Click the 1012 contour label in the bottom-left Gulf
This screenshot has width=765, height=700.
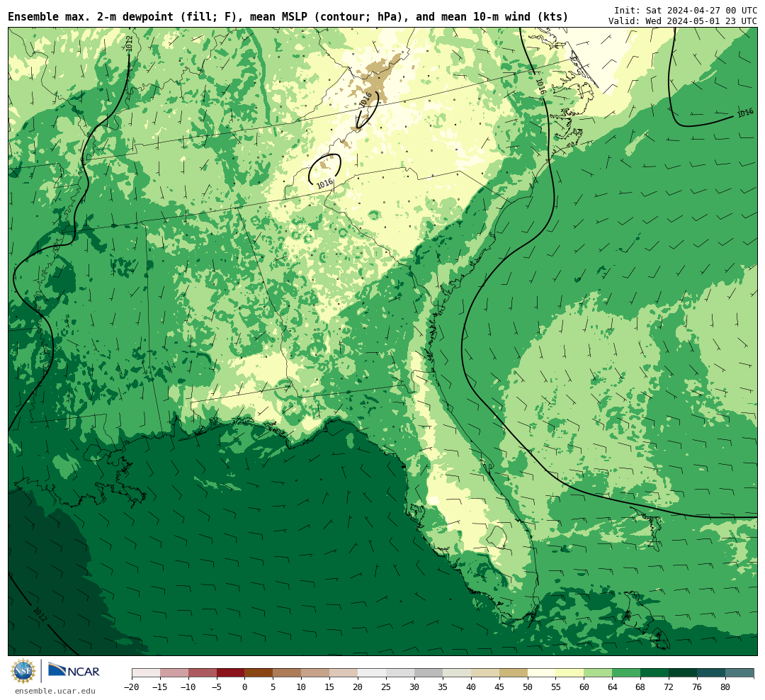pyautogui.click(x=40, y=614)
